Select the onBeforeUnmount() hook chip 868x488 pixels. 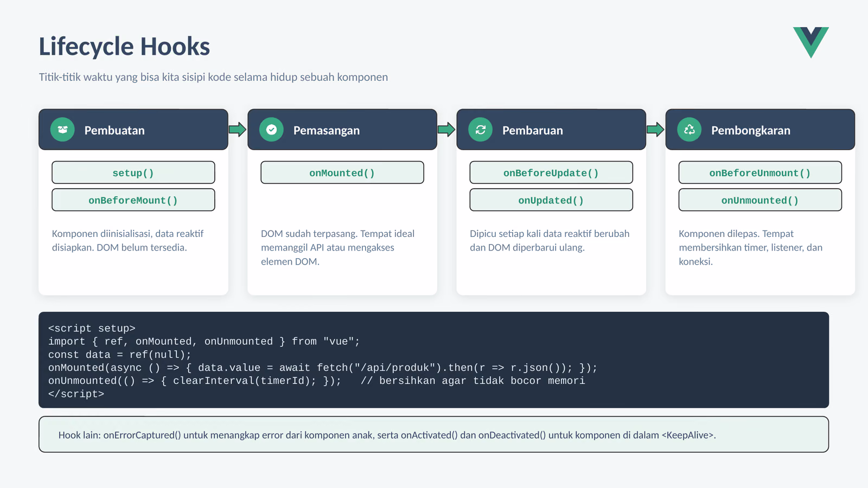(x=760, y=172)
